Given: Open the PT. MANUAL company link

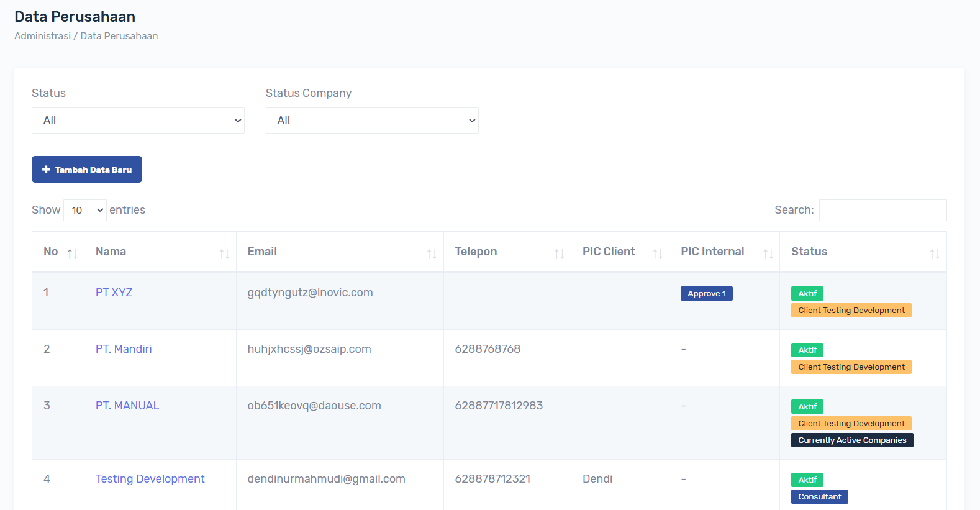Looking at the screenshot, I should pyautogui.click(x=127, y=406).
